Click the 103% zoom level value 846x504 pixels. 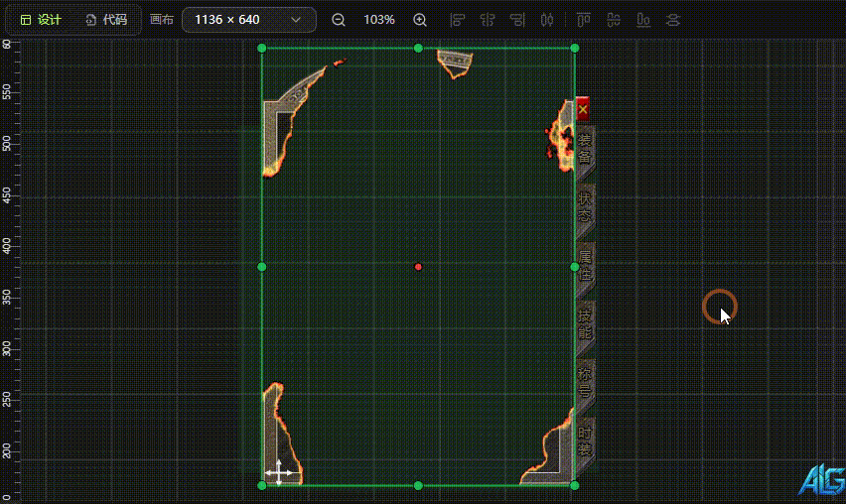click(378, 20)
